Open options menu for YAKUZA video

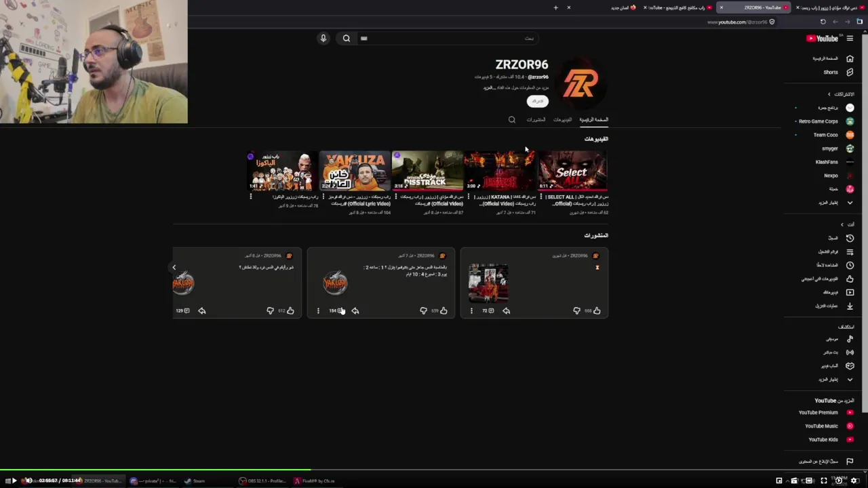click(323, 197)
